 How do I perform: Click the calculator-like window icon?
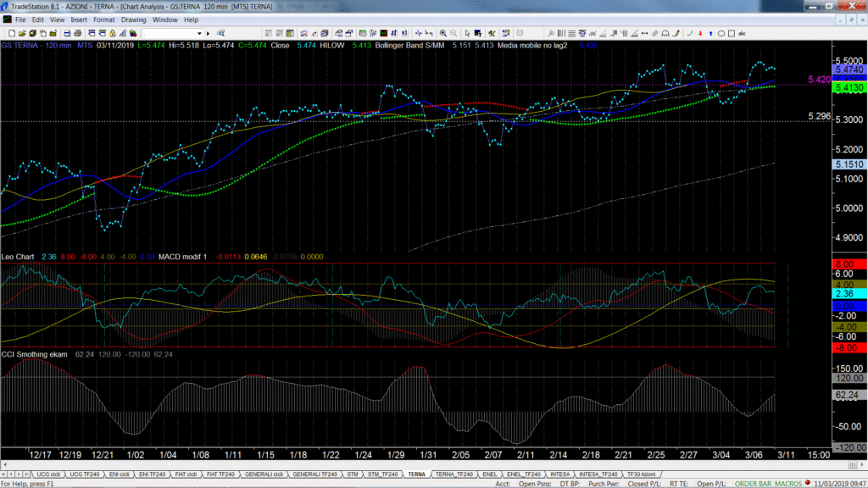[290, 34]
